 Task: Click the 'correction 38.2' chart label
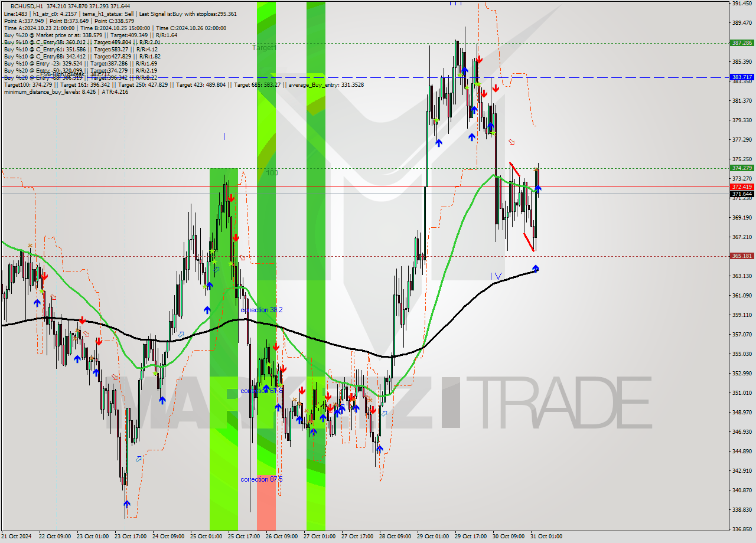point(262,310)
